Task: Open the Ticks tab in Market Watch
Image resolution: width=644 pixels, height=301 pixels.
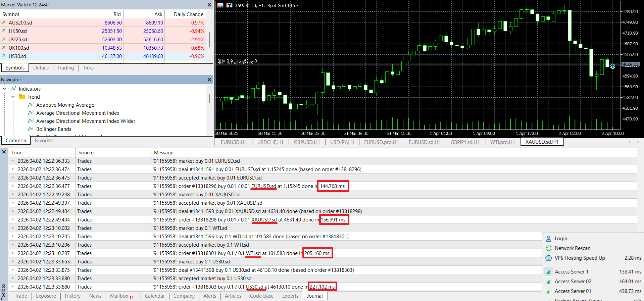Action: (88, 68)
